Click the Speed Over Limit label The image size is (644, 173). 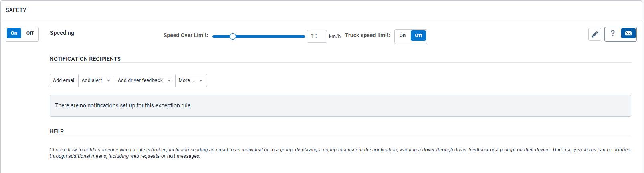point(186,35)
